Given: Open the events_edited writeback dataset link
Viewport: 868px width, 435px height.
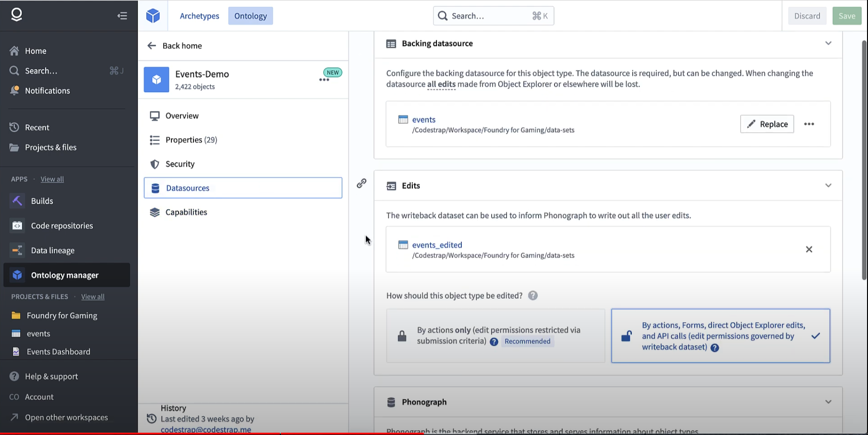Looking at the screenshot, I should coord(437,245).
